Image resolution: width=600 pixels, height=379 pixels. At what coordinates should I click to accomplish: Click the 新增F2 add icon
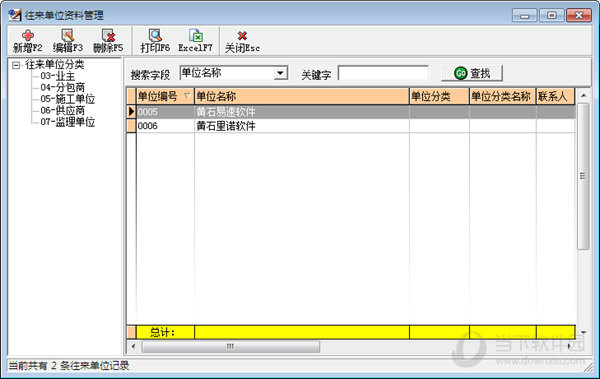(x=28, y=36)
